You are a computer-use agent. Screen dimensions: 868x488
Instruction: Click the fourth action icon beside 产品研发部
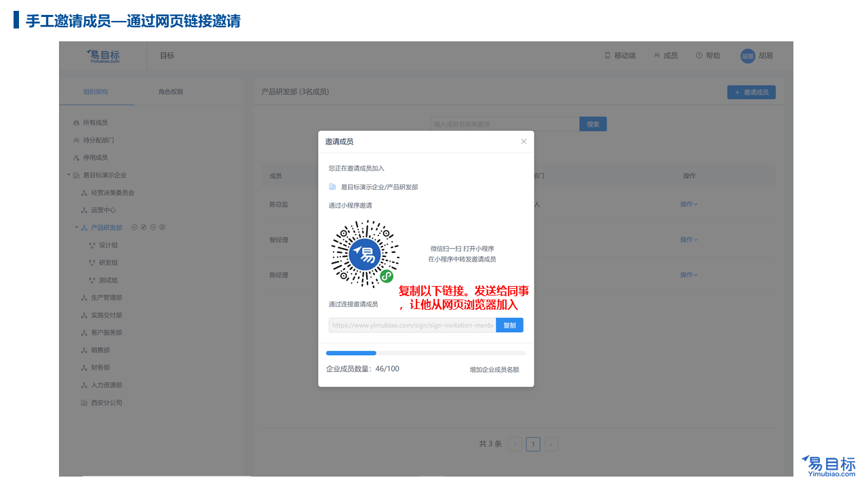pyautogui.click(x=162, y=227)
